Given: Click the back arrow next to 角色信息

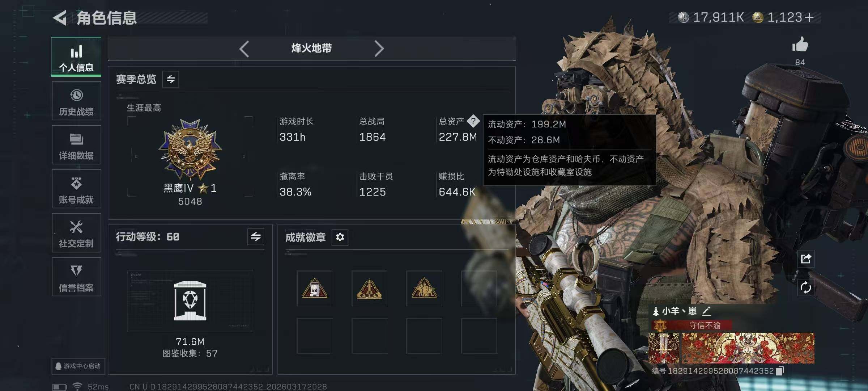Looking at the screenshot, I should (60, 17).
